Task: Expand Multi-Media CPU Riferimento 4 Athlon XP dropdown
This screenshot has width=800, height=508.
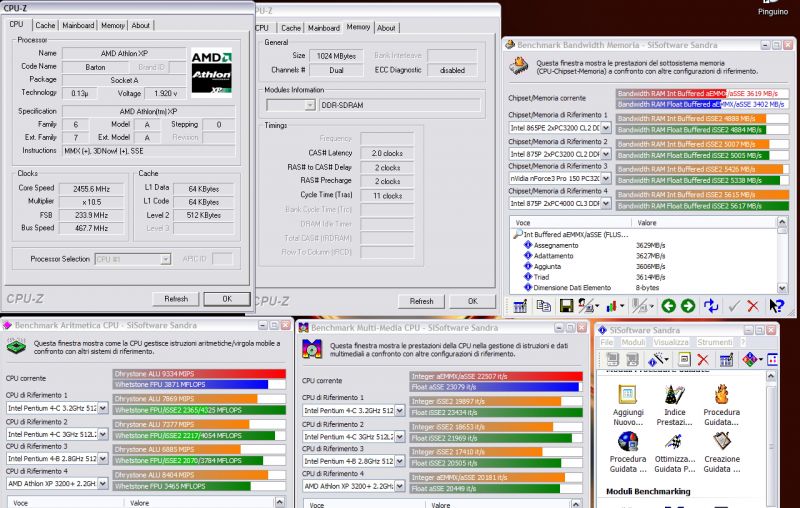Action: (399, 486)
